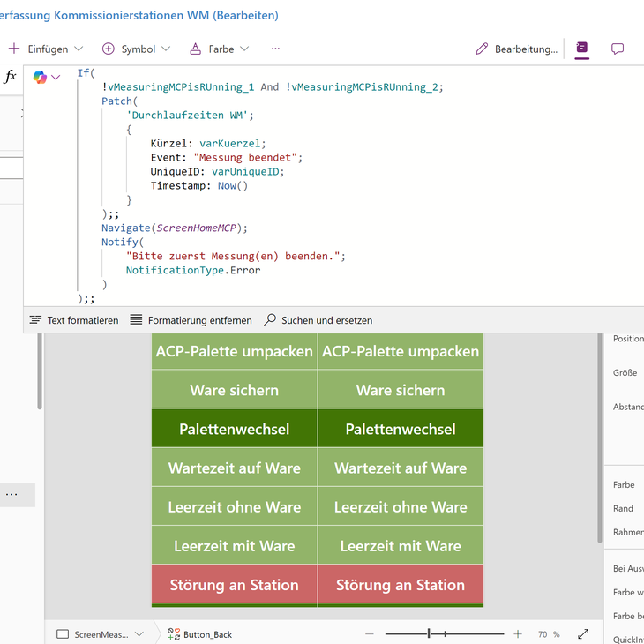
Task: Click the fx formula icon
Action: point(10,76)
